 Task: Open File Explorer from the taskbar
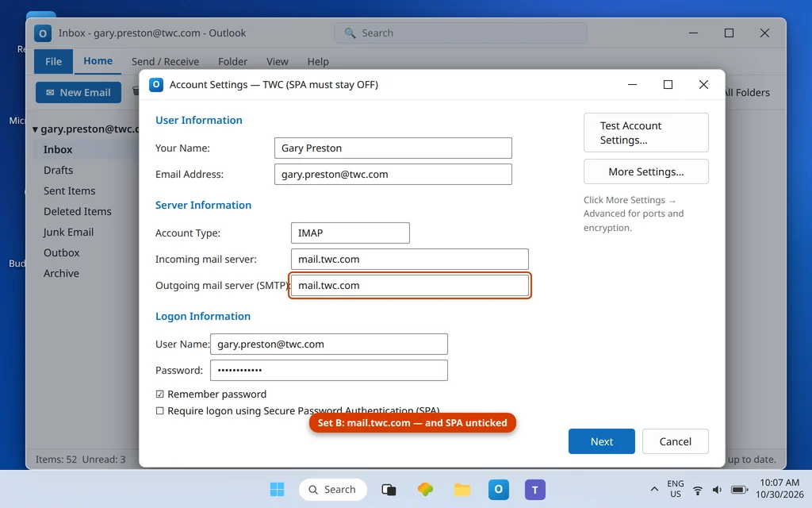462,489
